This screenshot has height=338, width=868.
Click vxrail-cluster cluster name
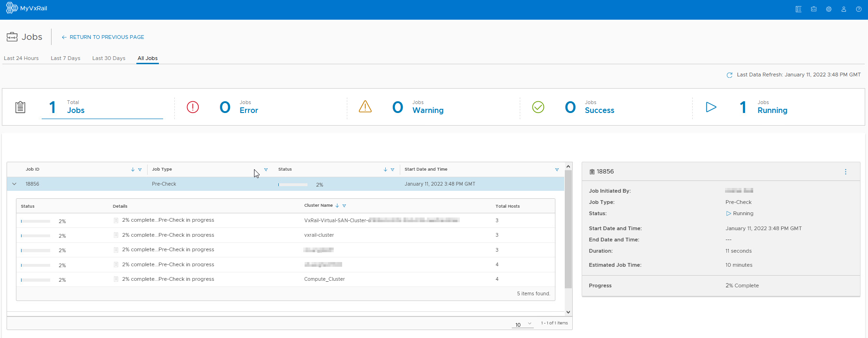tap(319, 235)
